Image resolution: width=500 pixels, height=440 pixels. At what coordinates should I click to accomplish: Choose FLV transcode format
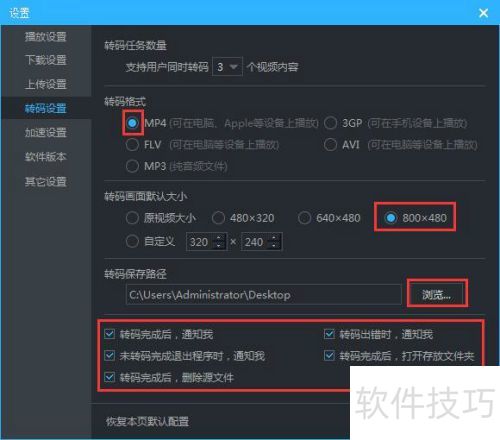coord(132,145)
